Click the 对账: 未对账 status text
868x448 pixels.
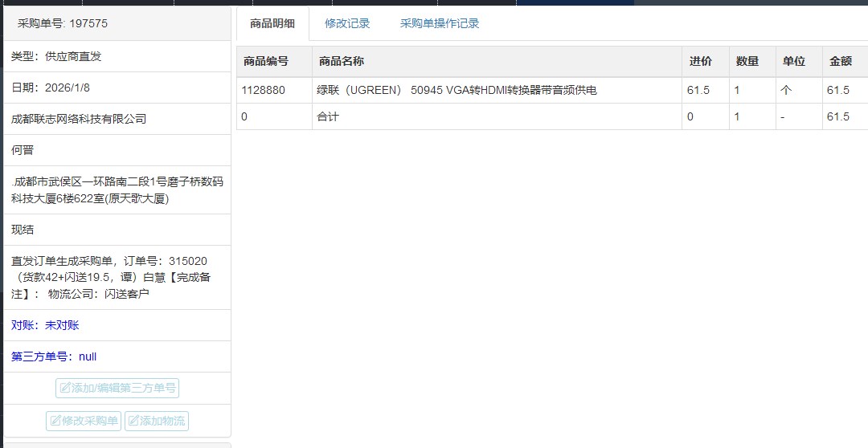[x=45, y=325]
